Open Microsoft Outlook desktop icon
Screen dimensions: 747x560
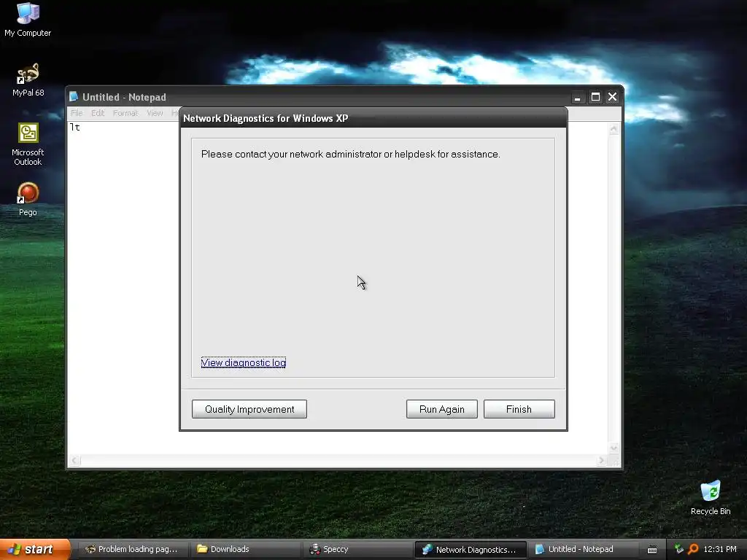pyautogui.click(x=28, y=144)
